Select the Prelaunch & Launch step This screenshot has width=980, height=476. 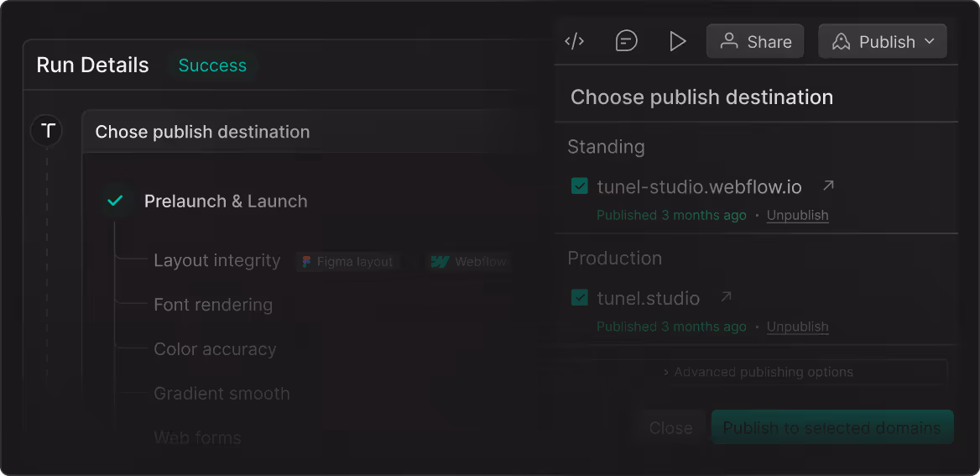[x=226, y=201]
